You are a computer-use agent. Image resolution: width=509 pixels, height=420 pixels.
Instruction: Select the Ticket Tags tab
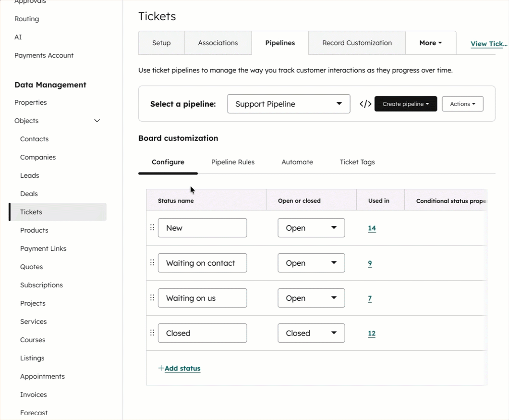(357, 162)
